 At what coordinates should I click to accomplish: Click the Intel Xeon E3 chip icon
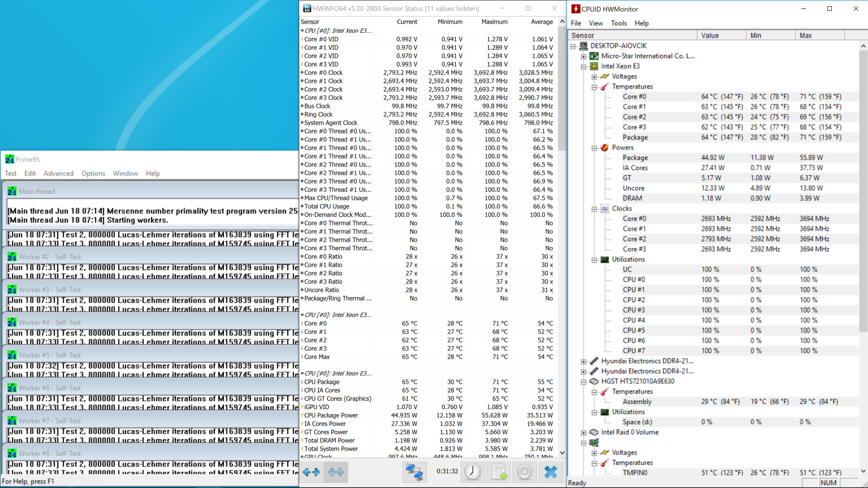(x=594, y=66)
